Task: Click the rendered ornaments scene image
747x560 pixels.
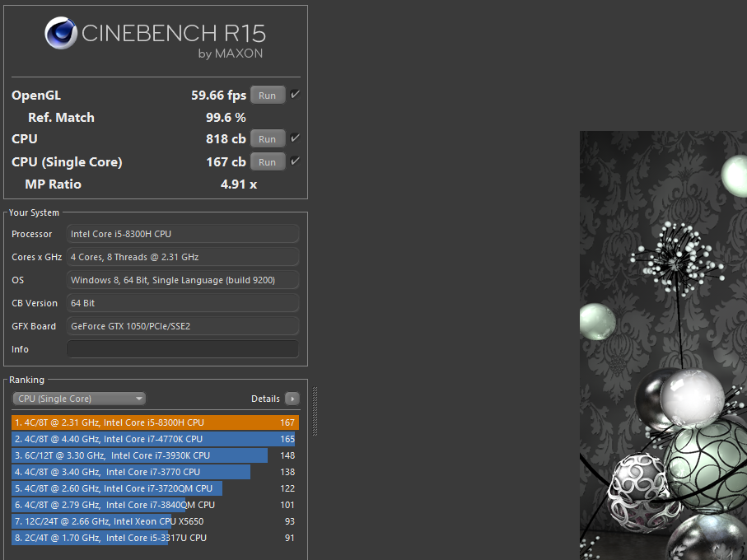Action: click(x=663, y=345)
